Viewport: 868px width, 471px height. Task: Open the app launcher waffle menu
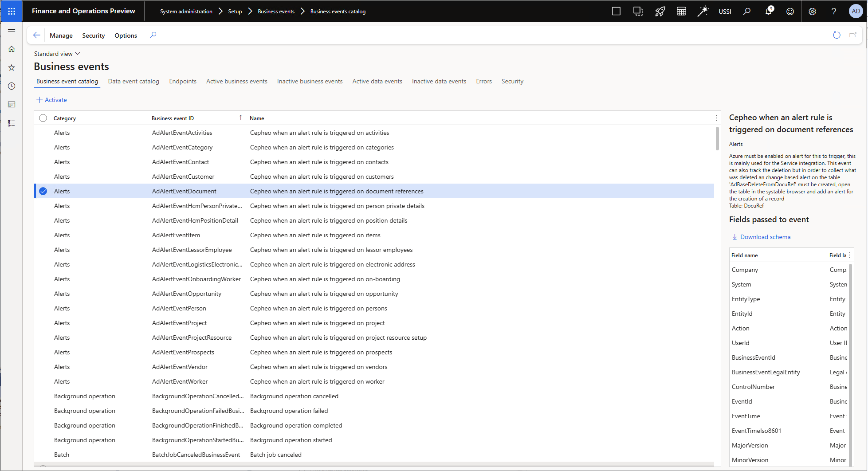[x=12, y=11]
